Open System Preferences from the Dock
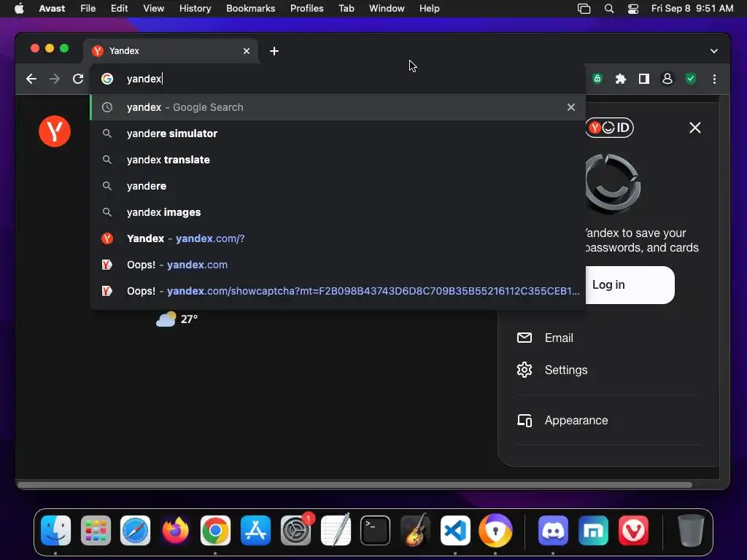Image resolution: width=747 pixels, height=560 pixels. (296, 531)
